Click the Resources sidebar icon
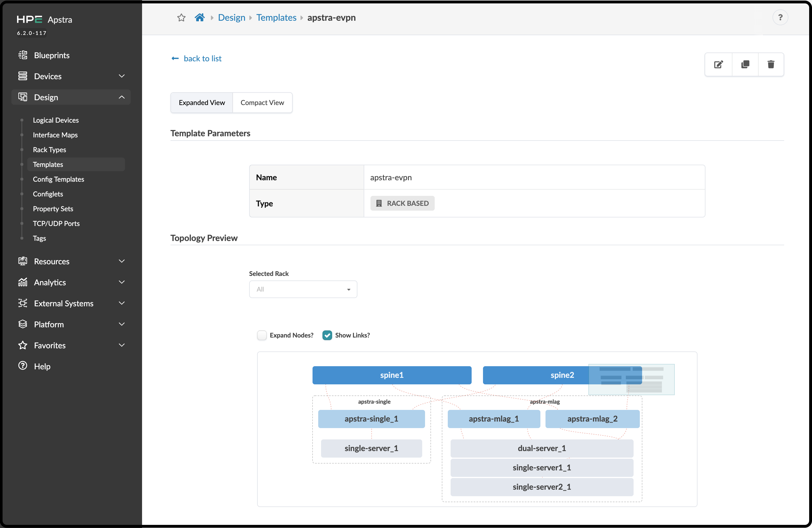The width and height of the screenshot is (812, 528). pos(23,261)
